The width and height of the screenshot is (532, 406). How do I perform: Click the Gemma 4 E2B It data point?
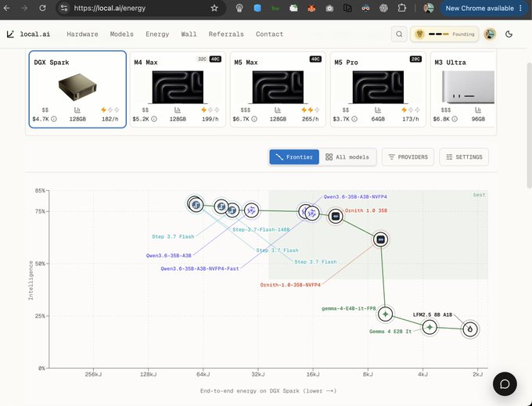[x=430, y=327]
